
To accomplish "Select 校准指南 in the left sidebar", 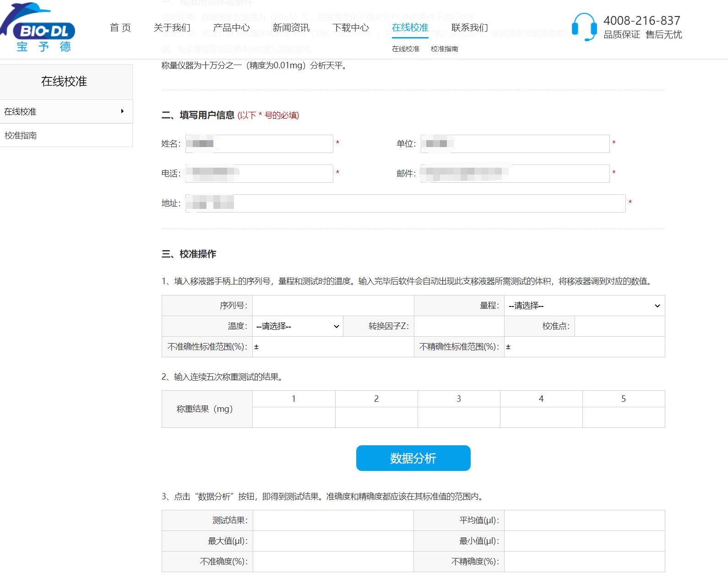I will click(x=21, y=136).
